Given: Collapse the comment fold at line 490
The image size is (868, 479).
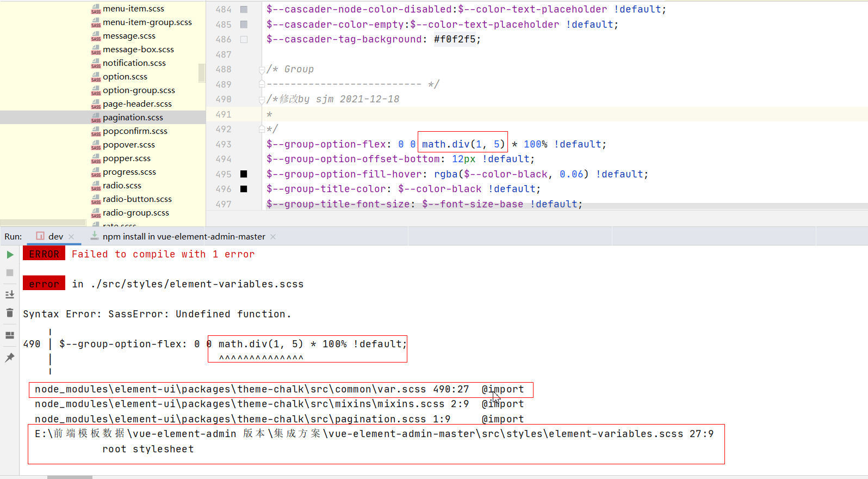Looking at the screenshot, I should click(x=262, y=100).
